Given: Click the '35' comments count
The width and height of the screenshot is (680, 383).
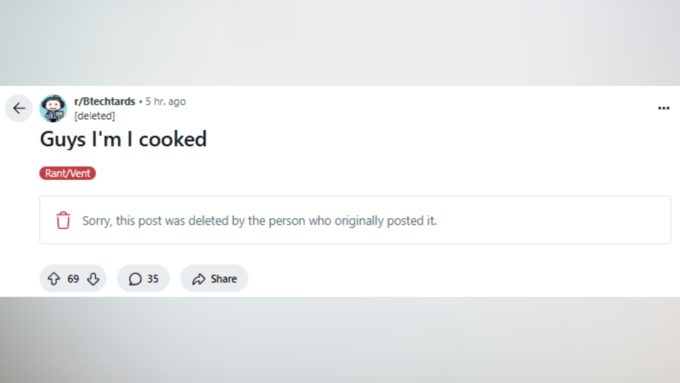Looking at the screenshot, I should pos(153,279).
